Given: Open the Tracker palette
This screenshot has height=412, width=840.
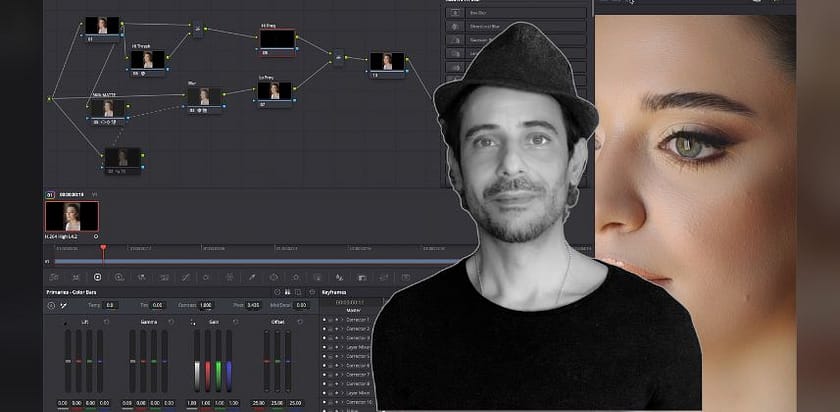Looking at the screenshot, I should (x=296, y=277).
